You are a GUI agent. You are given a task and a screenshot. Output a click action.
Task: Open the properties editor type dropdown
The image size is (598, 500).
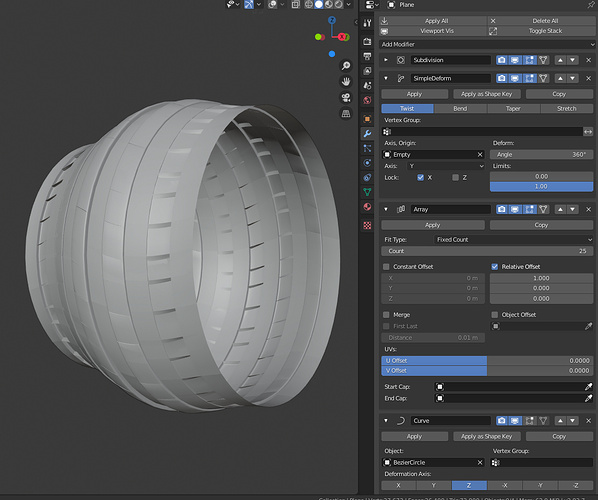click(372, 5)
